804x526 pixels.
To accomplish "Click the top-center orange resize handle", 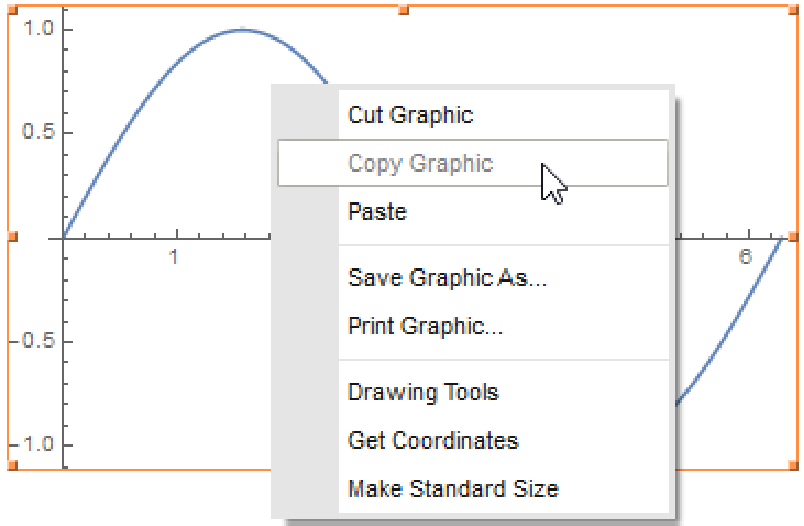I will 403,9.
